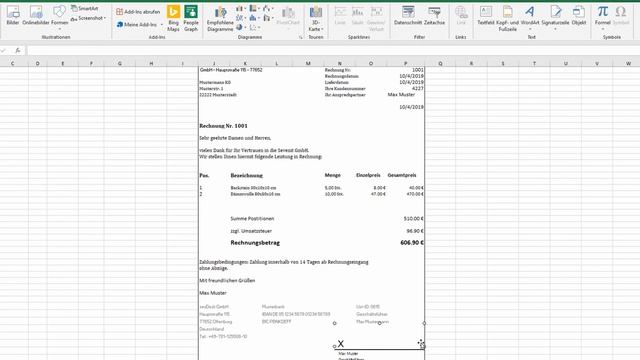The image size is (640, 360).
Task: Click the 'Rechnung Nr. 1001' heading
Action: pyautogui.click(x=223, y=126)
